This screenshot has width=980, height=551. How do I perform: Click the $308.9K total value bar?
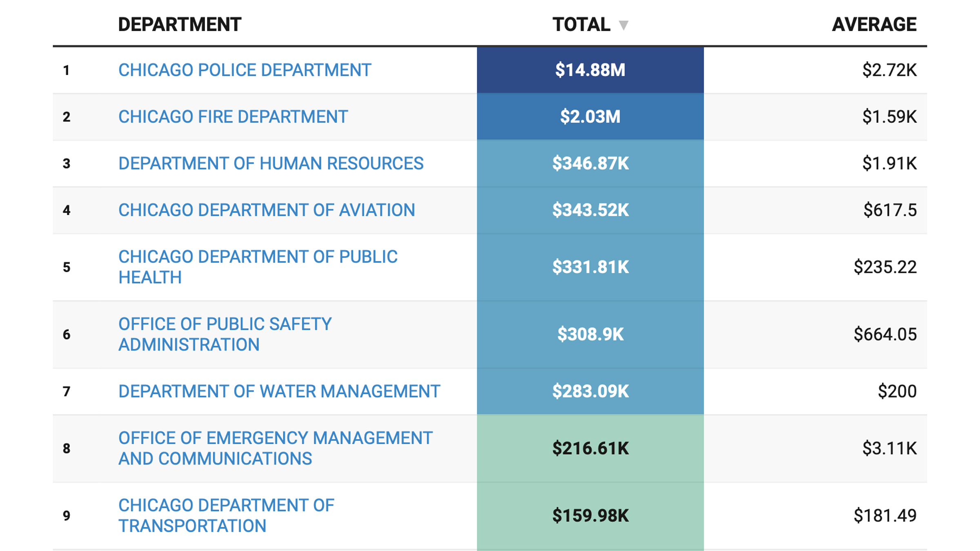[590, 334]
